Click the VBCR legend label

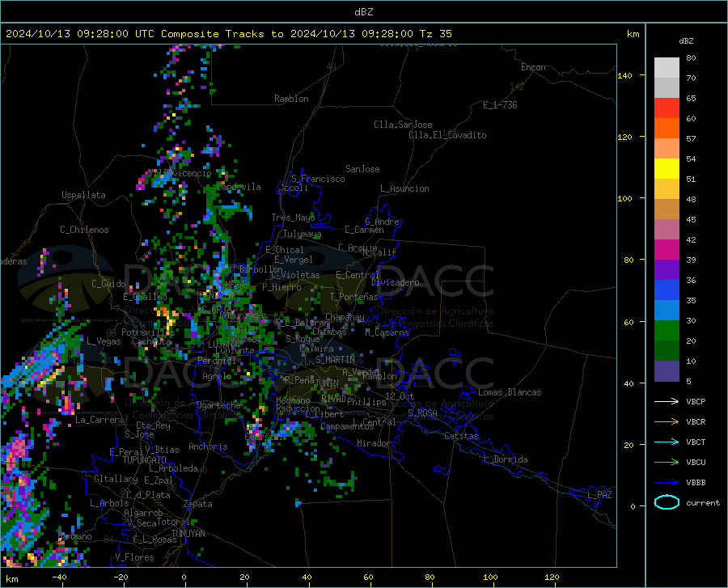696,422
